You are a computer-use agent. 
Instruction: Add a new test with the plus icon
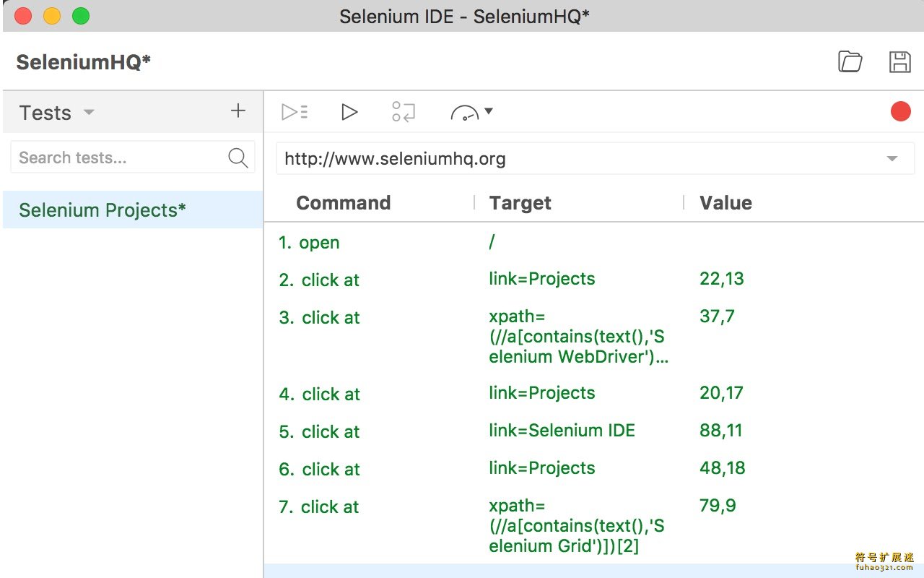pyautogui.click(x=238, y=111)
